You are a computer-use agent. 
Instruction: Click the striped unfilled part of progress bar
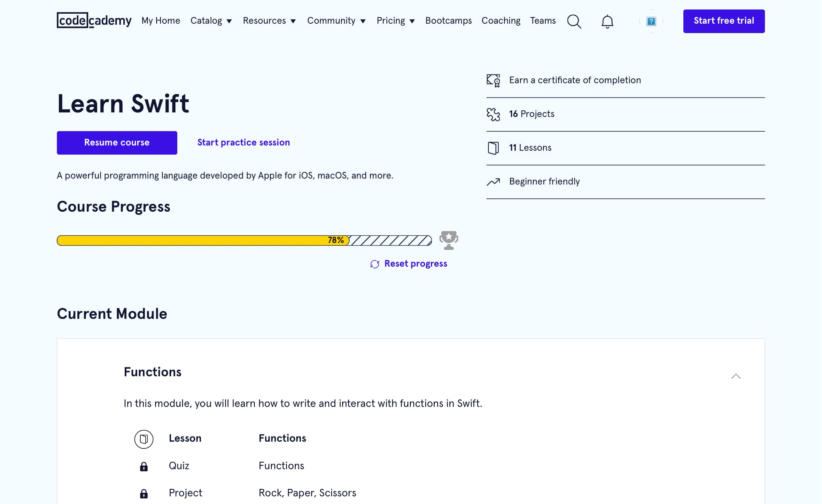[390, 241]
